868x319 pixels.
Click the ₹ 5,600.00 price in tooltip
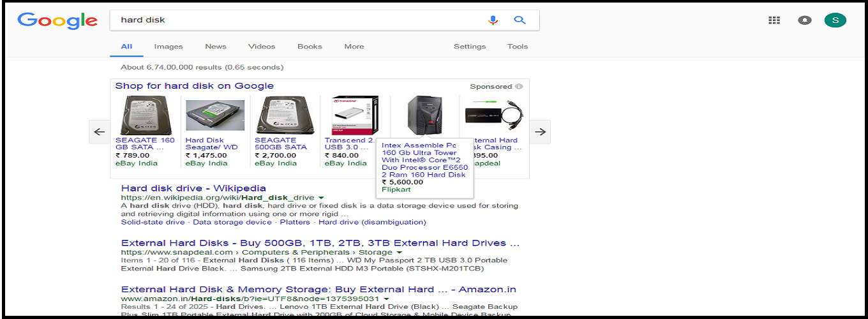click(x=403, y=182)
